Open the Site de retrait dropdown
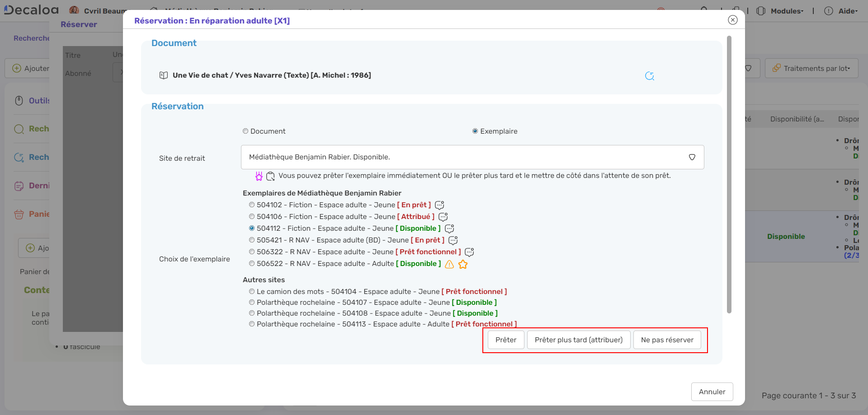The height and width of the screenshot is (415, 868). (472, 157)
